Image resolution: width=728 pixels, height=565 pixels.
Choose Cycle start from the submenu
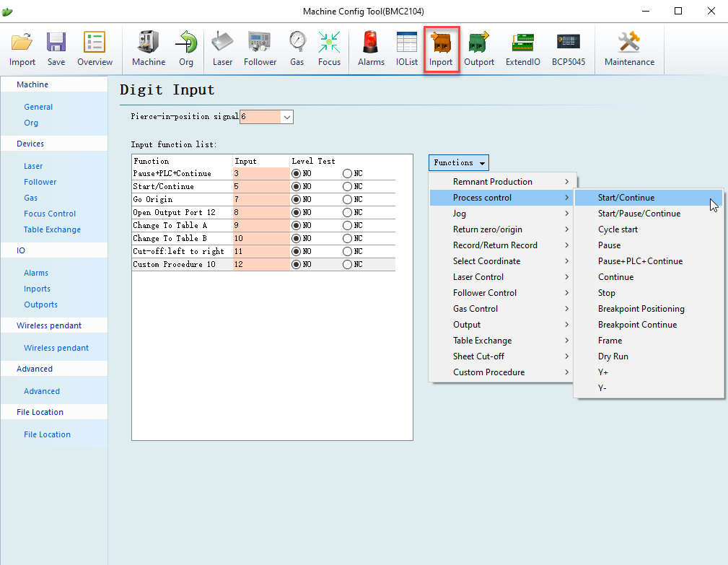click(649, 229)
